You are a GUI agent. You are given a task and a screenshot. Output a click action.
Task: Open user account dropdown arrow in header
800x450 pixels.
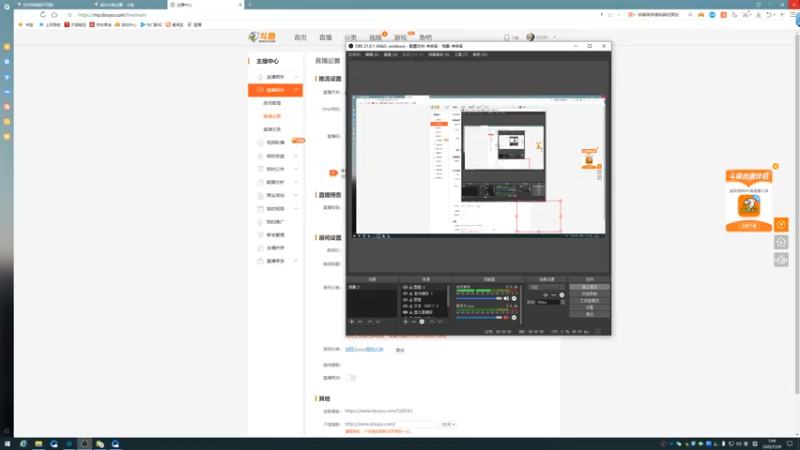555,37
